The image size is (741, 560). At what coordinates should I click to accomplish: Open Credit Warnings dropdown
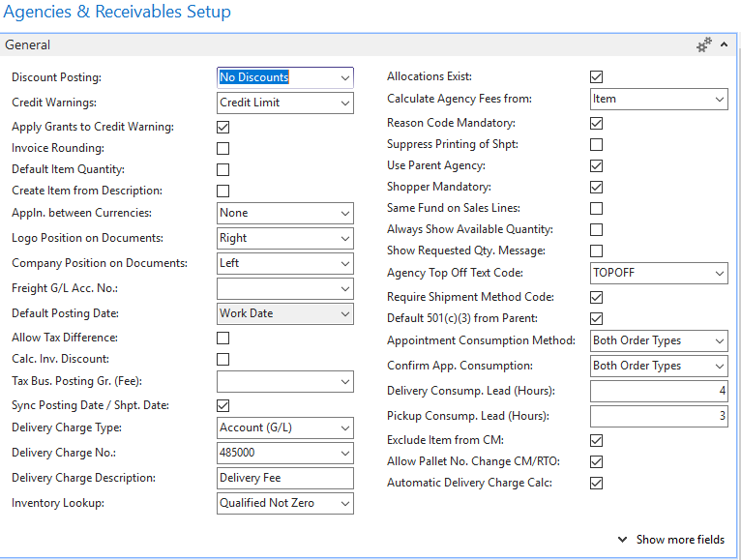[x=345, y=103]
